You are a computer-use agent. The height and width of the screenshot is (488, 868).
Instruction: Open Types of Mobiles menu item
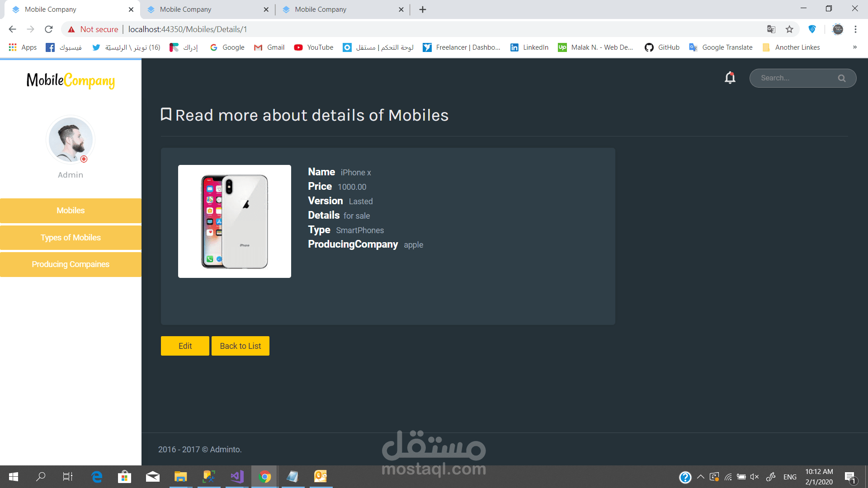[71, 238]
